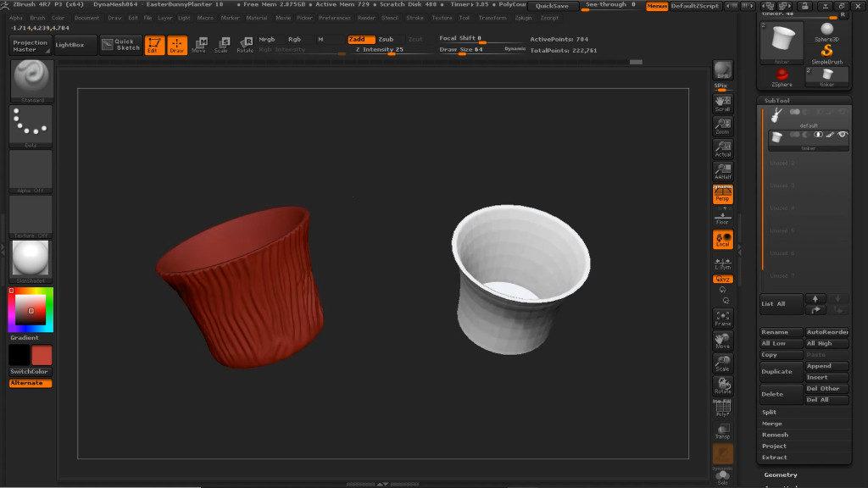868x488 pixels.
Task: Launch Quick Sketch
Action: (x=120, y=45)
